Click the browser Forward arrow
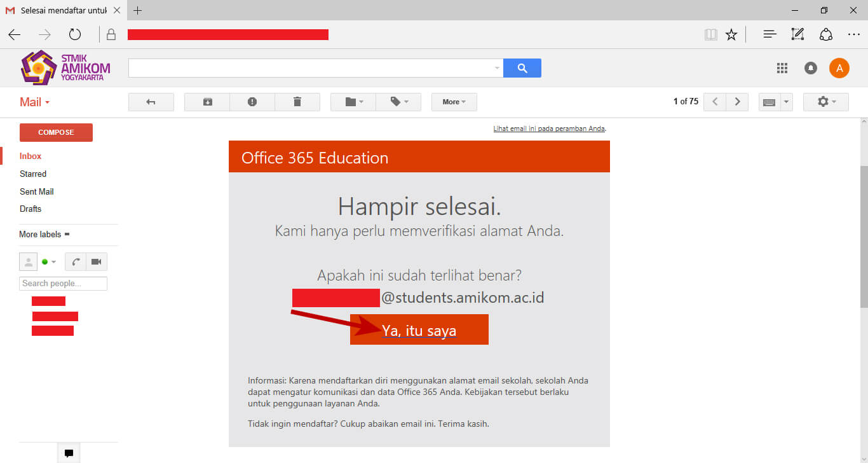Image resolution: width=868 pixels, height=463 pixels. 44,34
